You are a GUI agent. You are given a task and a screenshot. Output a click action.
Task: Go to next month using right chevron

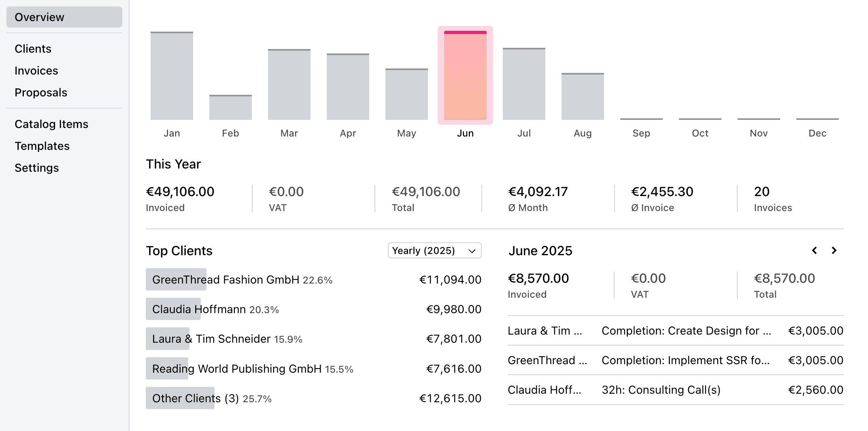[x=834, y=251]
